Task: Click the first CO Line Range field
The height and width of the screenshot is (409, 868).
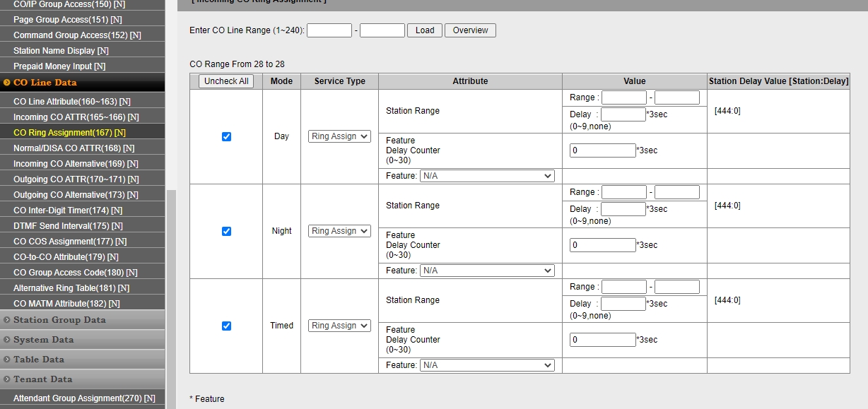Action: (x=329, y=30)
